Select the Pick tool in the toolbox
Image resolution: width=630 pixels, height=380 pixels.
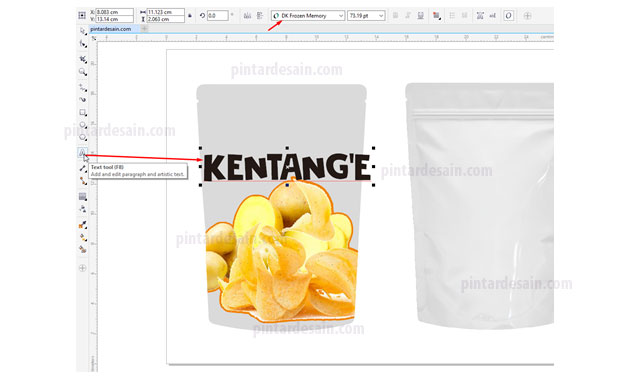(x=82, y=31)
